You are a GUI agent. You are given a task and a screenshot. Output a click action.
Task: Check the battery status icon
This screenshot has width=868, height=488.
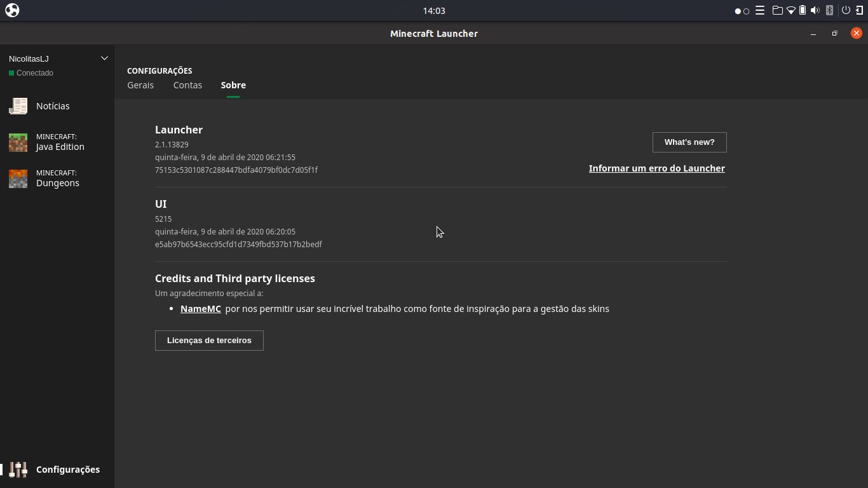pos(803,10)
